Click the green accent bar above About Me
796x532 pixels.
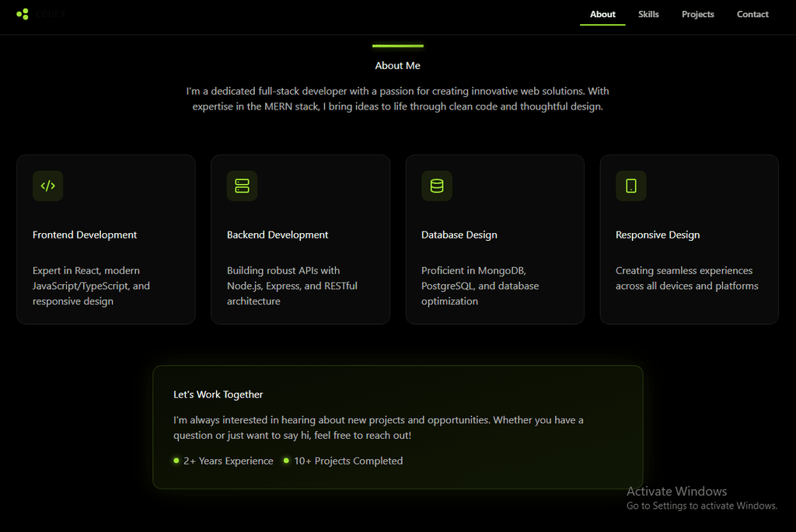397,46
